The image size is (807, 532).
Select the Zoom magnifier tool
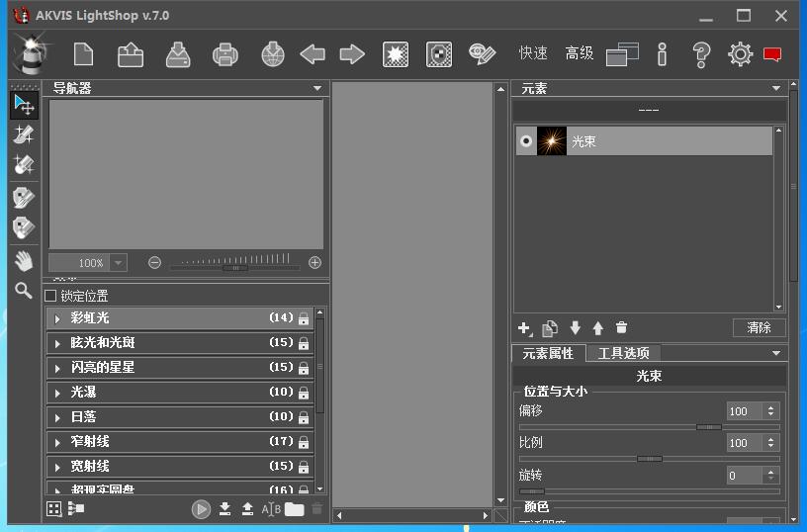[24, 290]
